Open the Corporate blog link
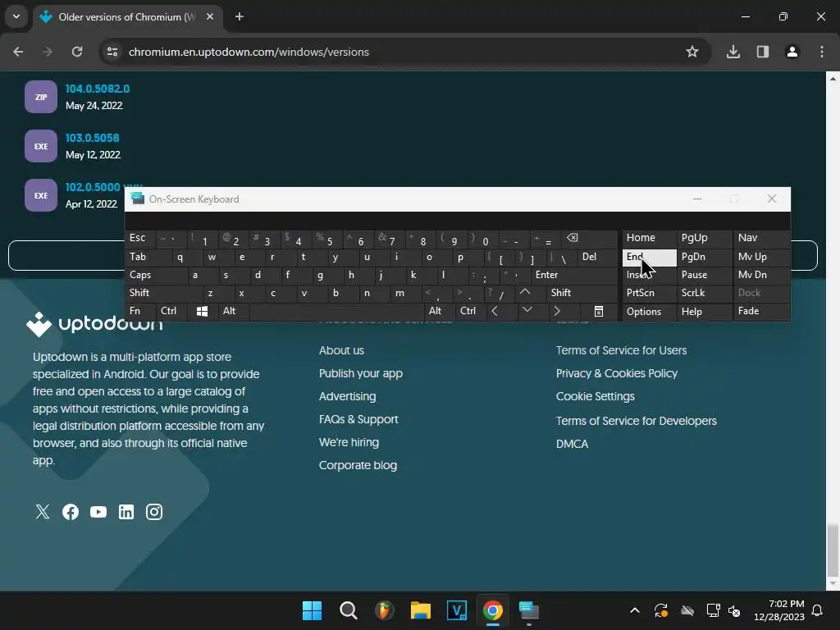This screenshot has height=630, width=840. [x=358, y=466]
